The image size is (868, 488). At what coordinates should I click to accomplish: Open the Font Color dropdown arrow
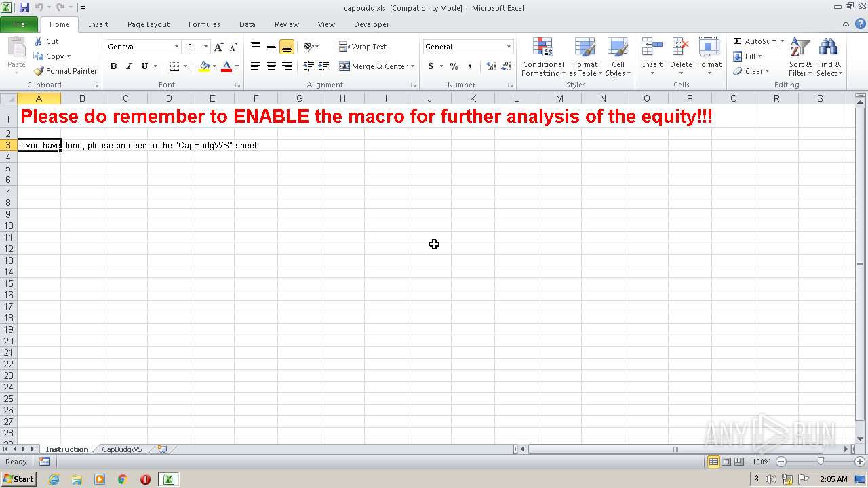237,66
